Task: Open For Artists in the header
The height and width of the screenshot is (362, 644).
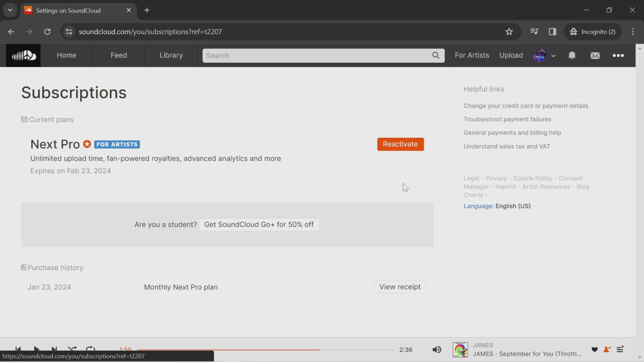Action: tap(472, 55)
